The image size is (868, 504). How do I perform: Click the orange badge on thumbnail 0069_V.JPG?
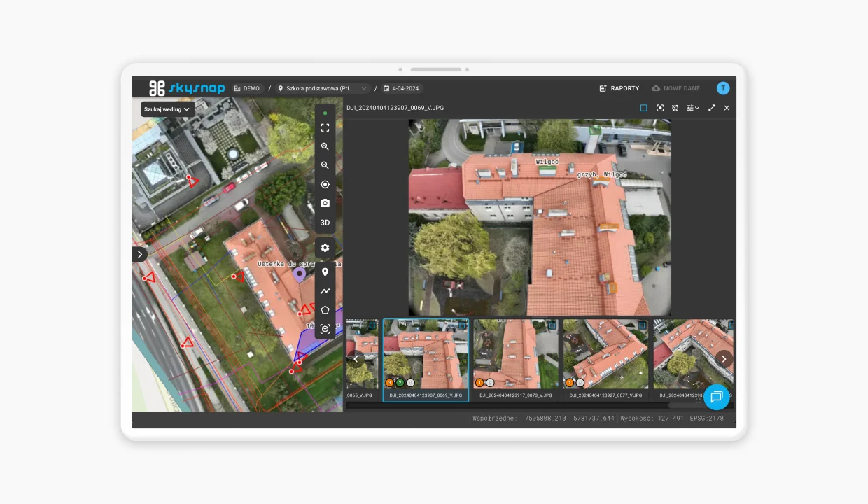pyautogui.click(x=390, y=383)
